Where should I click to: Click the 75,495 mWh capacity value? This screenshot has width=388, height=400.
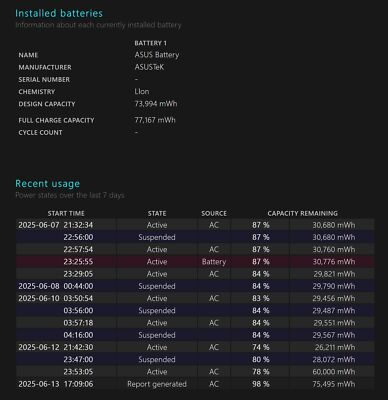click(x=334, y=384)
